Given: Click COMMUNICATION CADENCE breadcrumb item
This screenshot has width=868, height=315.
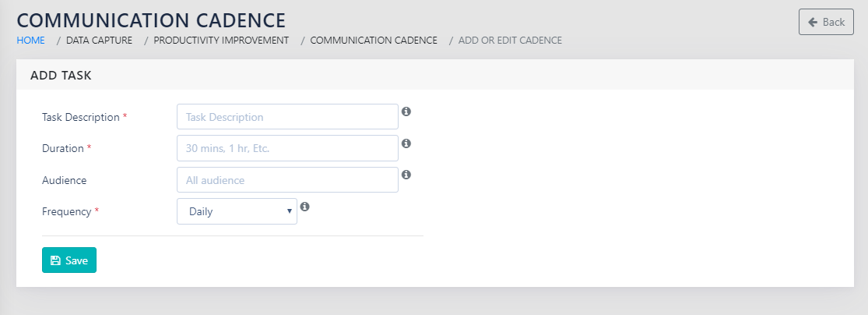Looking at the screenshot, I should (x=374, y=40).
